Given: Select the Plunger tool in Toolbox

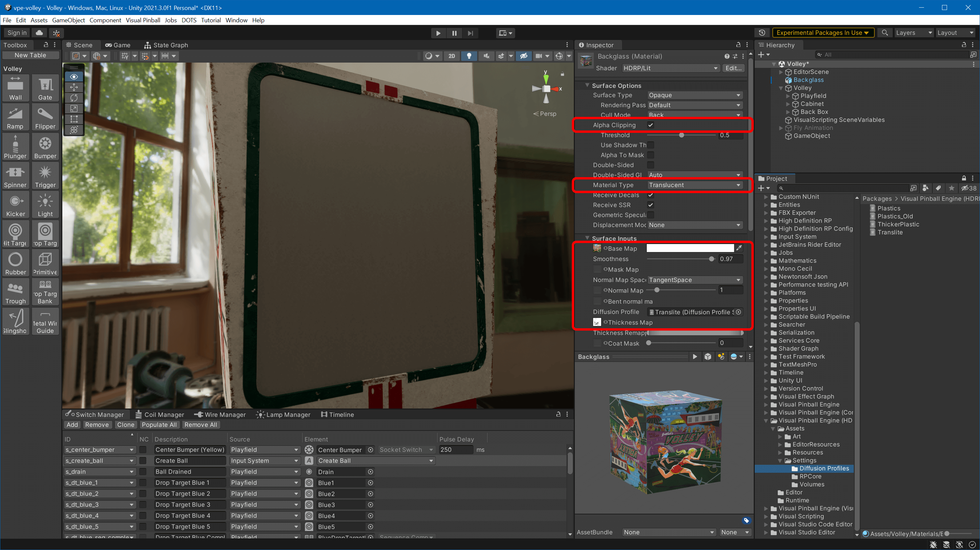Looking at the screenshot, I should 15,147.
